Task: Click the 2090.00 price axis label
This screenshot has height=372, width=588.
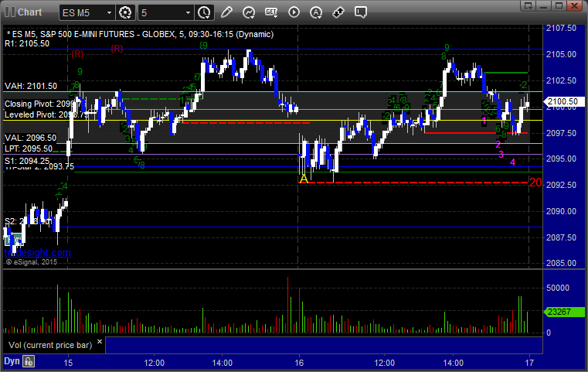Action: point(562,211)
